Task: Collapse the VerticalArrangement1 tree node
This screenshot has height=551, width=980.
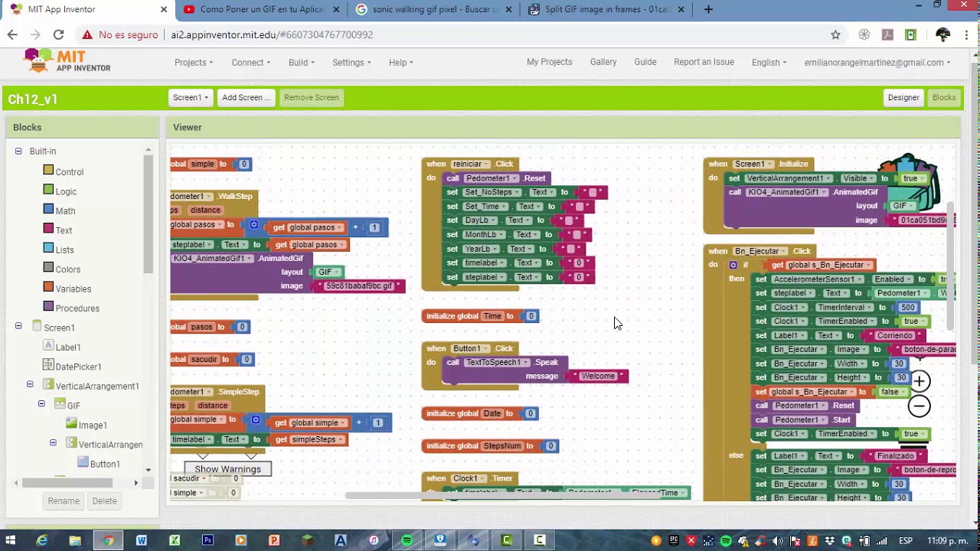Action: tap(30, 385)
